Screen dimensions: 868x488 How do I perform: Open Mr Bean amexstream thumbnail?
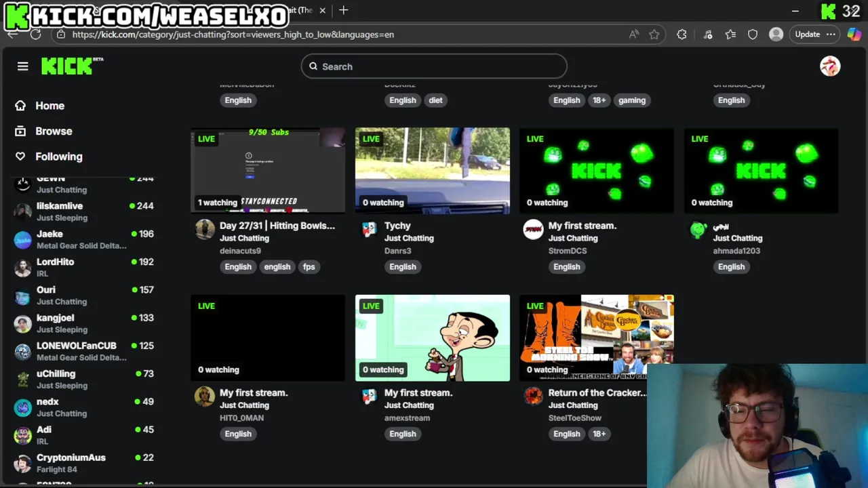point(433,338)
